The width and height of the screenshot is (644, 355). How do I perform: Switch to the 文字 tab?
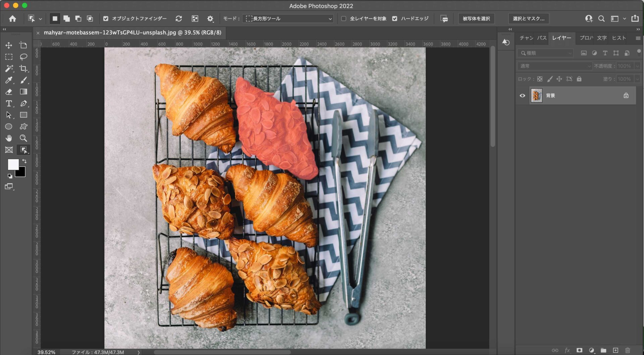pyautogui.click(x=602, y=38)
